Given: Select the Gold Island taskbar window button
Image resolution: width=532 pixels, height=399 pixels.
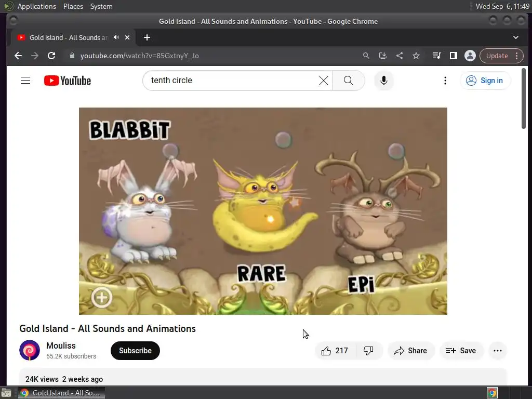Looking at the screenshot, I should 61,393.
